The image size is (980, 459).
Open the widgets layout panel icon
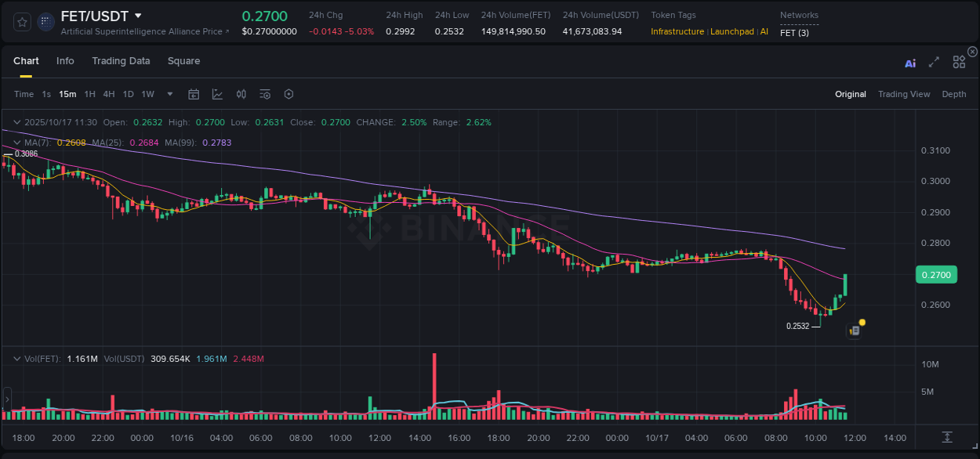(958, 63)
